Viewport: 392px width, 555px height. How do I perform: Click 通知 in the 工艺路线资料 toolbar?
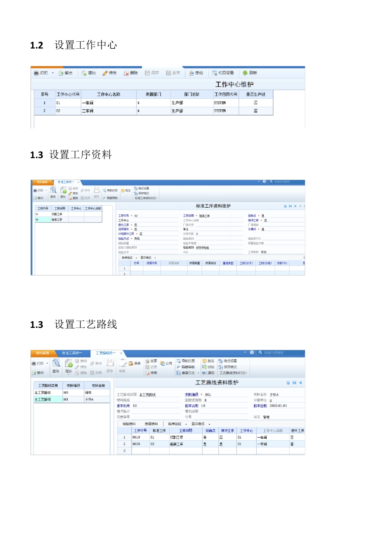click(x=208, y=372)
